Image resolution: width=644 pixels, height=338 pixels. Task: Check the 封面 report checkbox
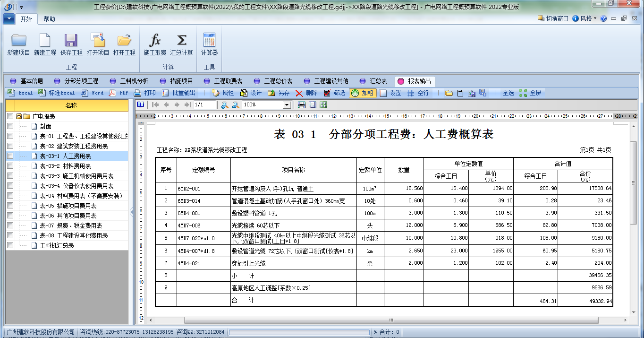click(10, 126)
